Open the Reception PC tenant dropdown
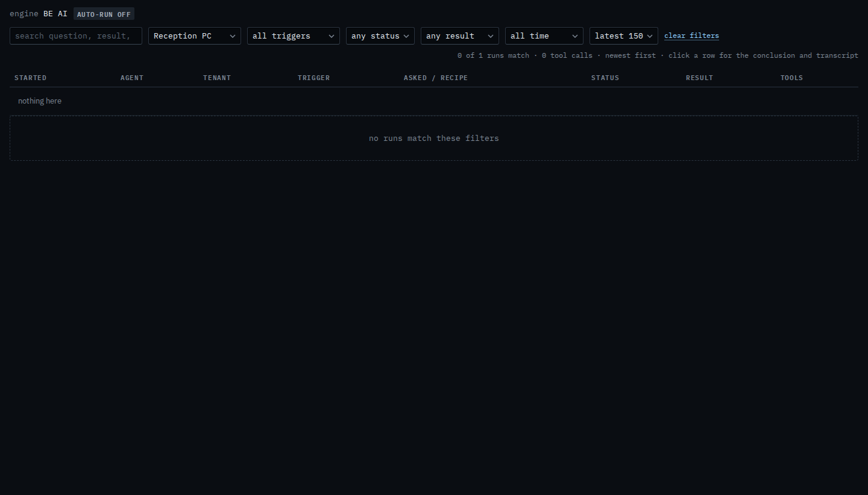This screenshot has width=868, height=495. point(195,36)
